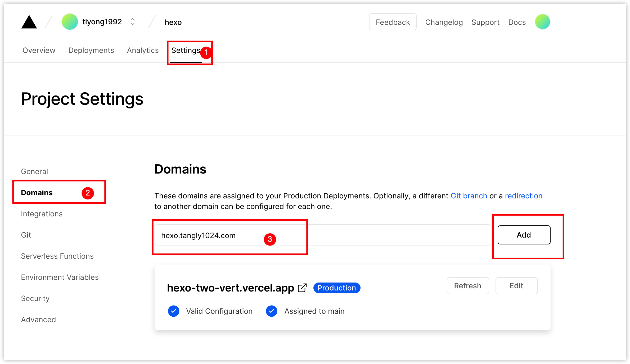Switch to the Deployments tab
This screenshot has height=364, width=630.
pos(91,50)
